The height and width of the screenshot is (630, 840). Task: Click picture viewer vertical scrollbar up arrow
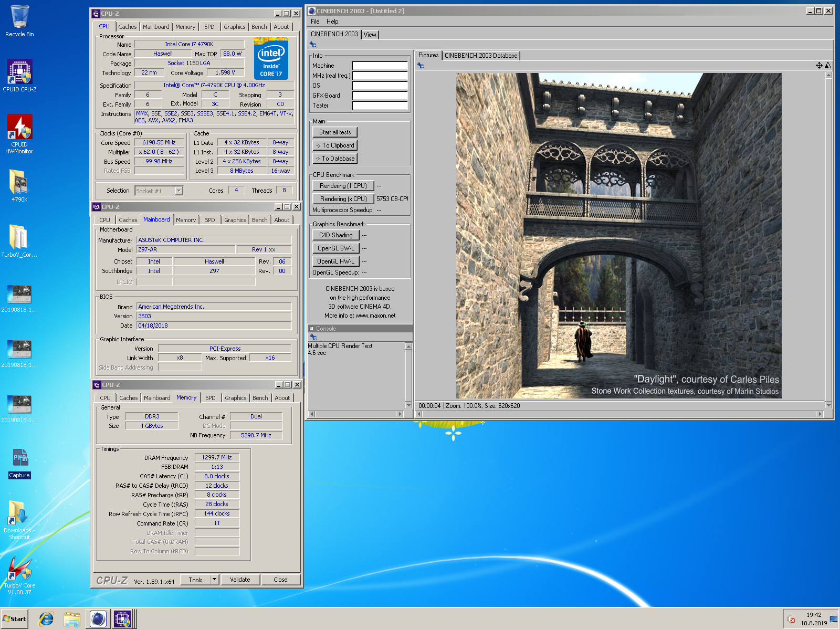[829, 75]
